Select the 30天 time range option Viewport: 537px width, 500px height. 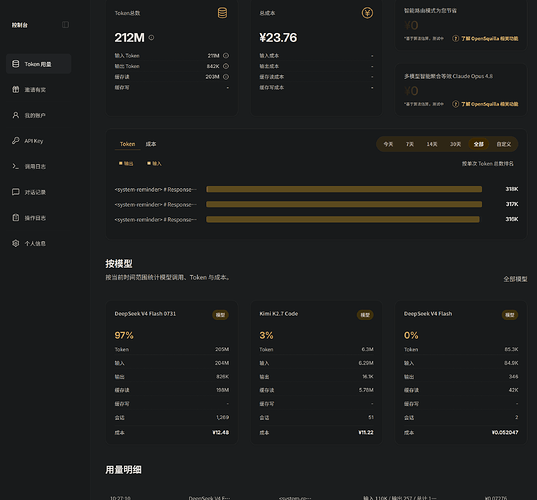455,144
